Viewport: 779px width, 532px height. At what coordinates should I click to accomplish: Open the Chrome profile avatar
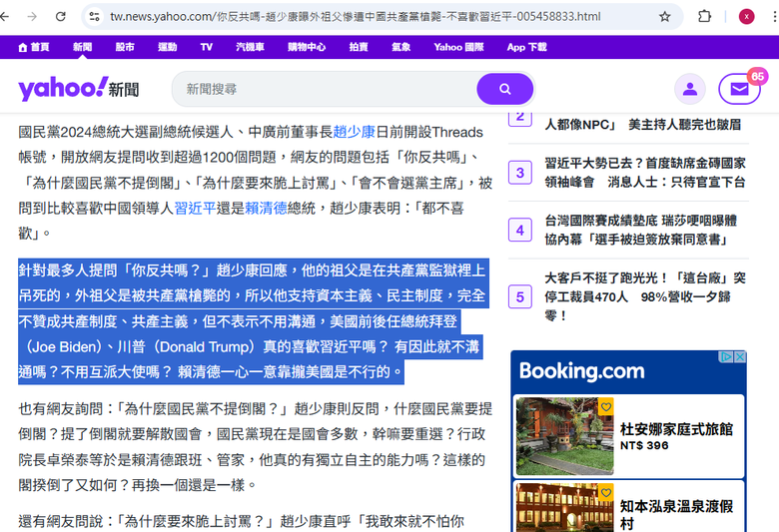[746, 17]
